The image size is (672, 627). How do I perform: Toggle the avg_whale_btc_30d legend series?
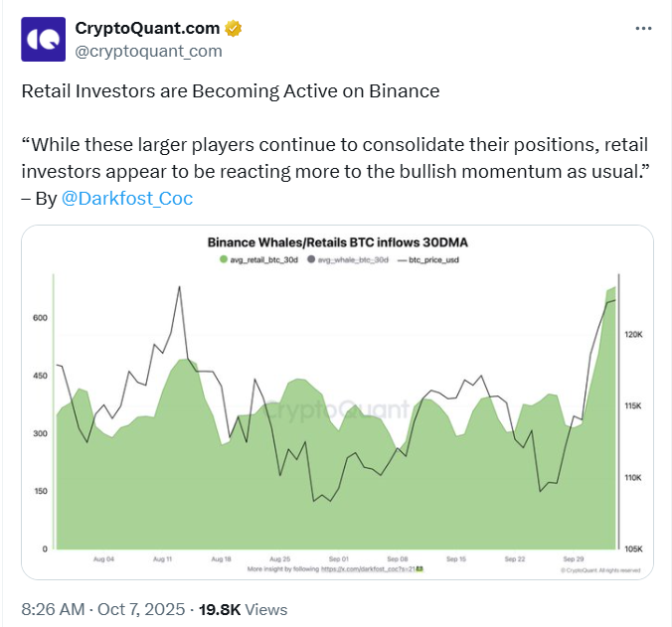(352, 260)
